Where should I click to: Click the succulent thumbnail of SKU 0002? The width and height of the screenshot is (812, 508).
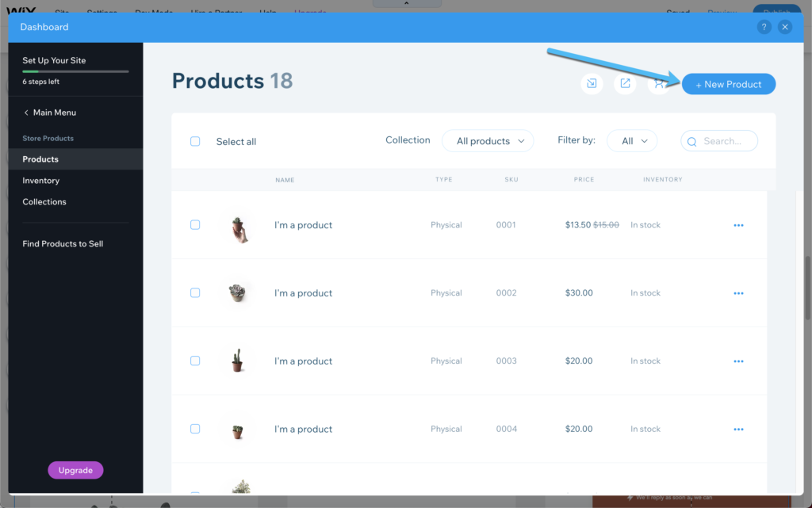pos(237,292)
